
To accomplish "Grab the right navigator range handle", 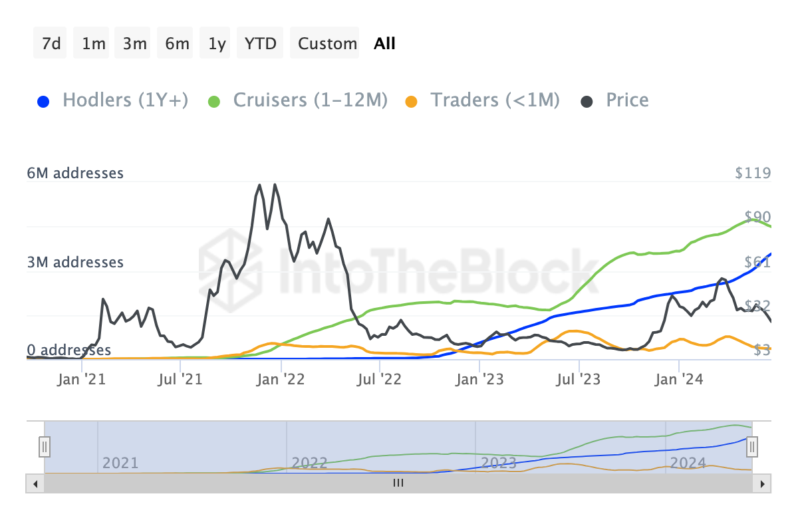I will click(x=752, y=446).
